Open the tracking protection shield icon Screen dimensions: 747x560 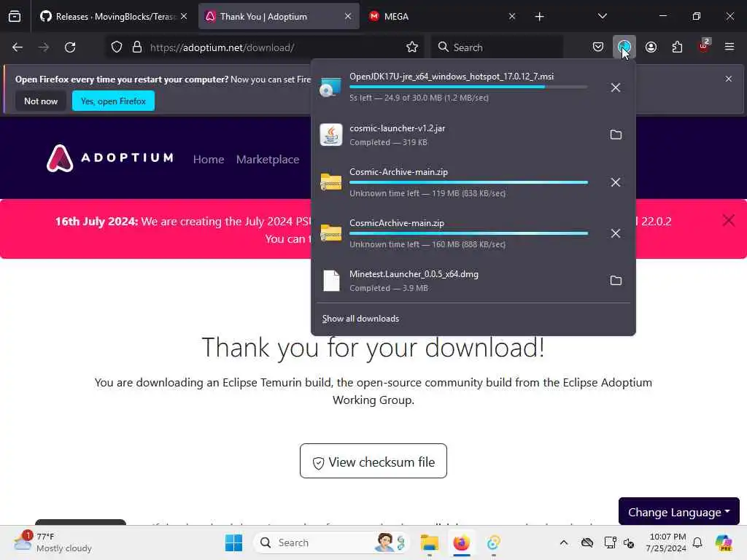tap(117, 47)
